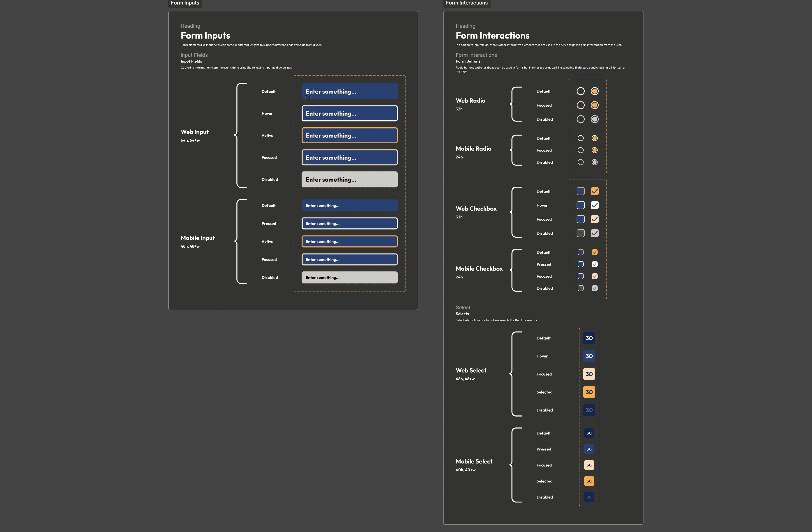The width and height of the screenshot is (812, 532).
Task: Click the Mobile Select Focused 30 tile
Action: [x=589, y=465]
